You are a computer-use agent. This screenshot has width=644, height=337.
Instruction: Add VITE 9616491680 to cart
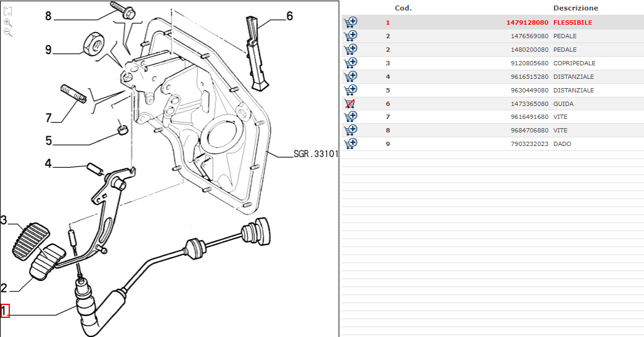[x=350, y=116]
